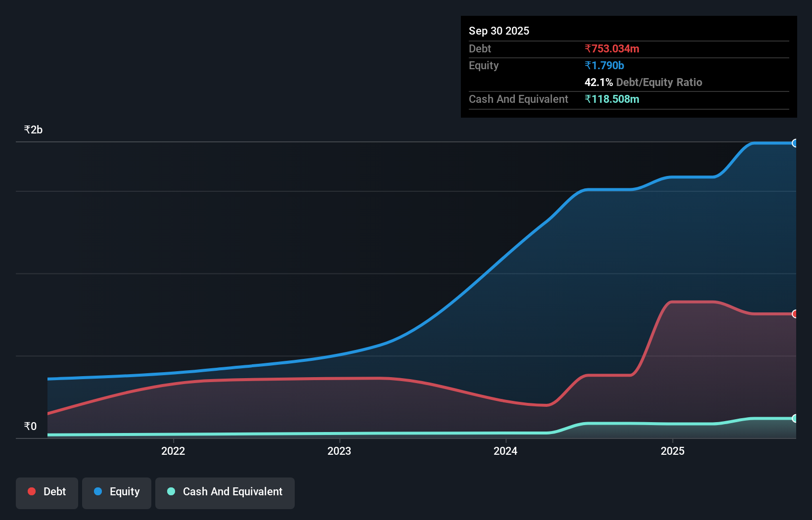
Task: Select the Equity endpoint marker on chart
Action: (795, 143)
